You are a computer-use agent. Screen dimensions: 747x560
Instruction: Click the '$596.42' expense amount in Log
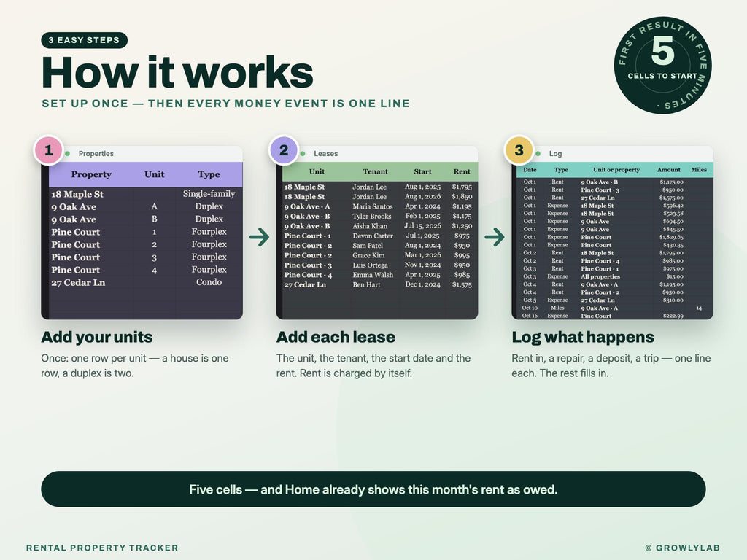click(673, 206)
